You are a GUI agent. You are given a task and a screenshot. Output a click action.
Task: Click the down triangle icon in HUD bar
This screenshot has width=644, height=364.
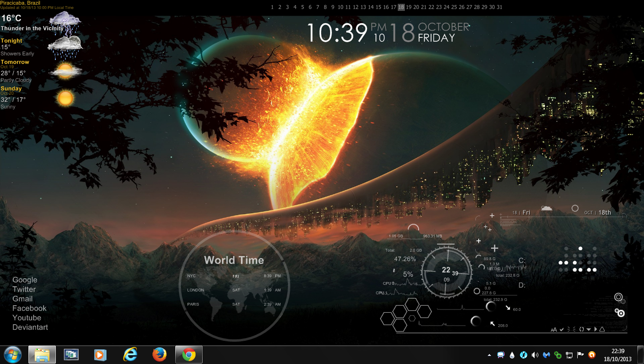point(589,329)
